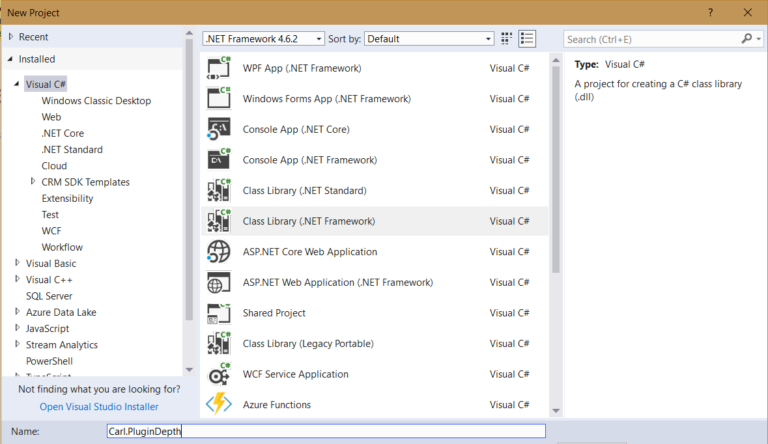The height and width of the screenshot is (444, 768).
Task: Switch templates to small icons view
Action: point(506,39)
